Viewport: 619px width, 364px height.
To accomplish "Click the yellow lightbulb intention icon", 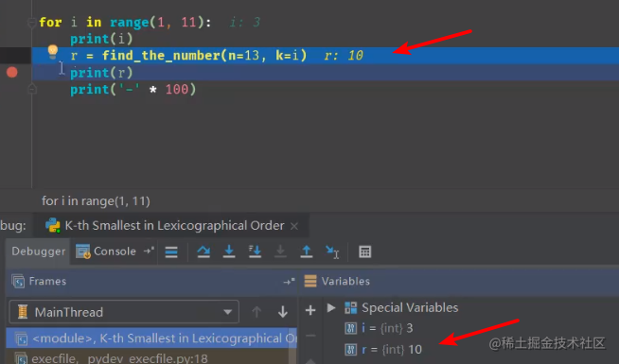I will [52, 51].
